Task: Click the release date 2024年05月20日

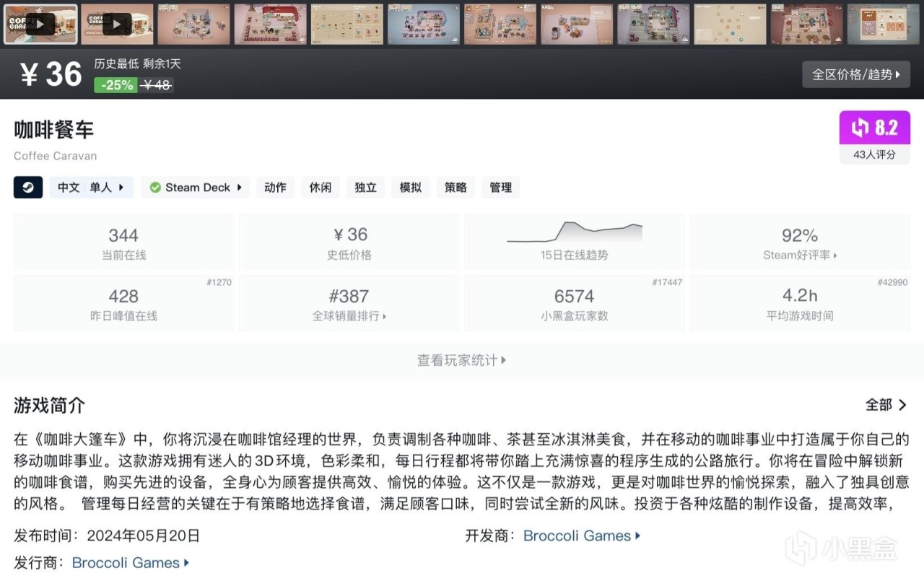Action: (x=143, y=536)
